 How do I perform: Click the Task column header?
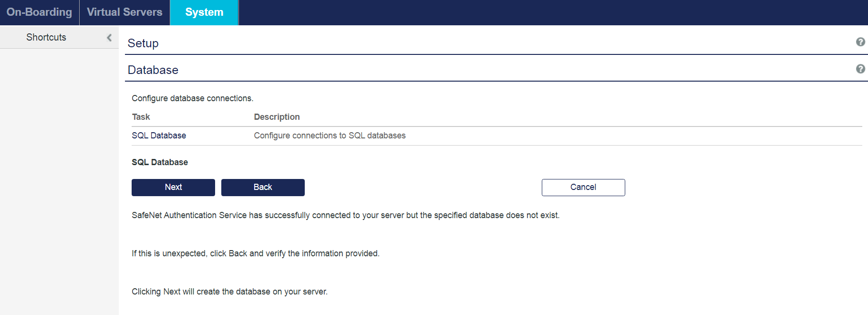pos(141,117)
